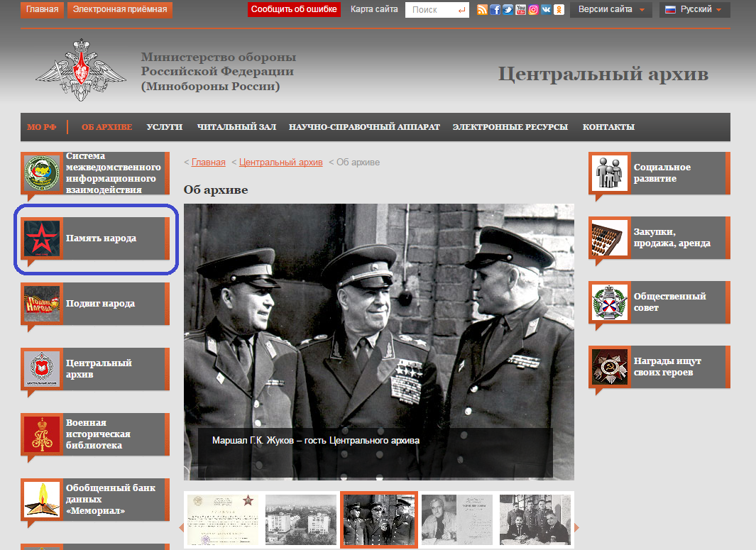
Task: Open the НАУЧНО-СПРАВОЧНЫЙ АППАРАТ menu
Action: click(364, 127)
